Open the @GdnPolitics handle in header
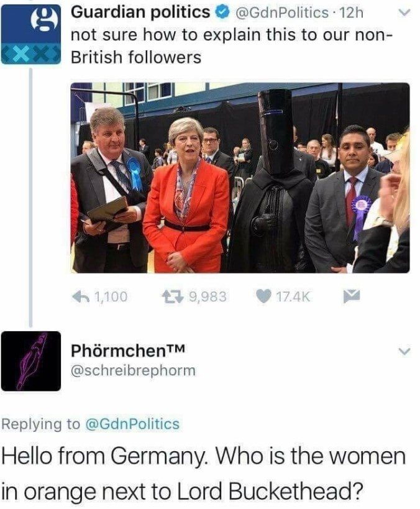The height and width of the screenshot is (509, 420). [x=281, y=13]
